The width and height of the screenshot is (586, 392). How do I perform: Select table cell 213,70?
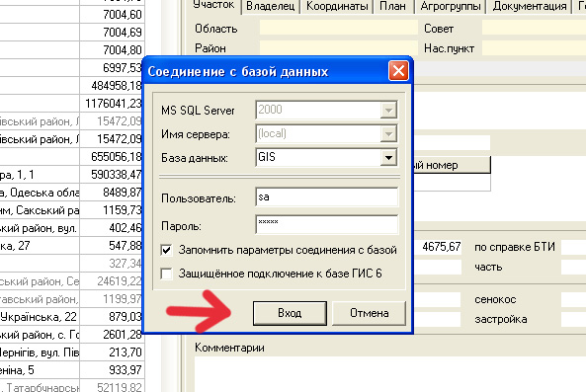tap(112, 353)
